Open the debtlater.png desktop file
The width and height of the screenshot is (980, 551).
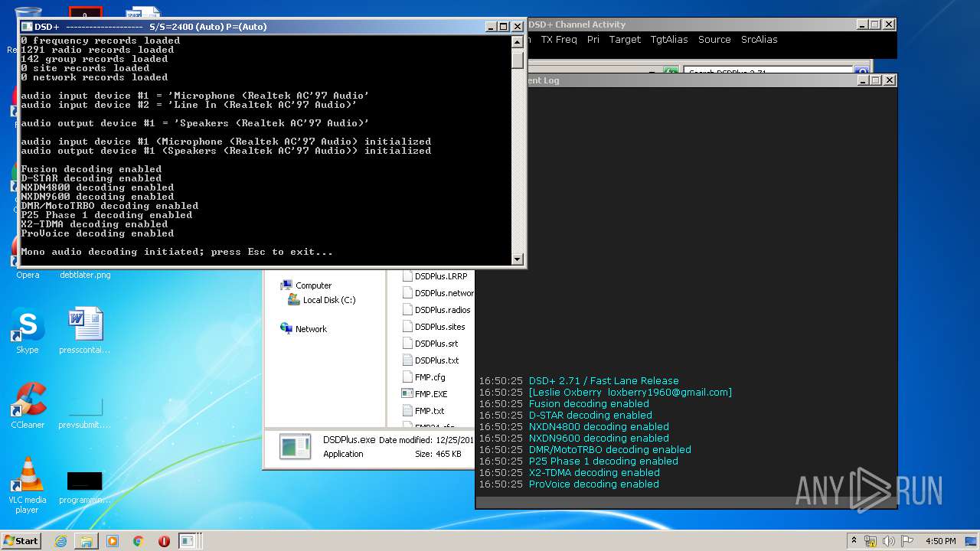tap(84, 275)
